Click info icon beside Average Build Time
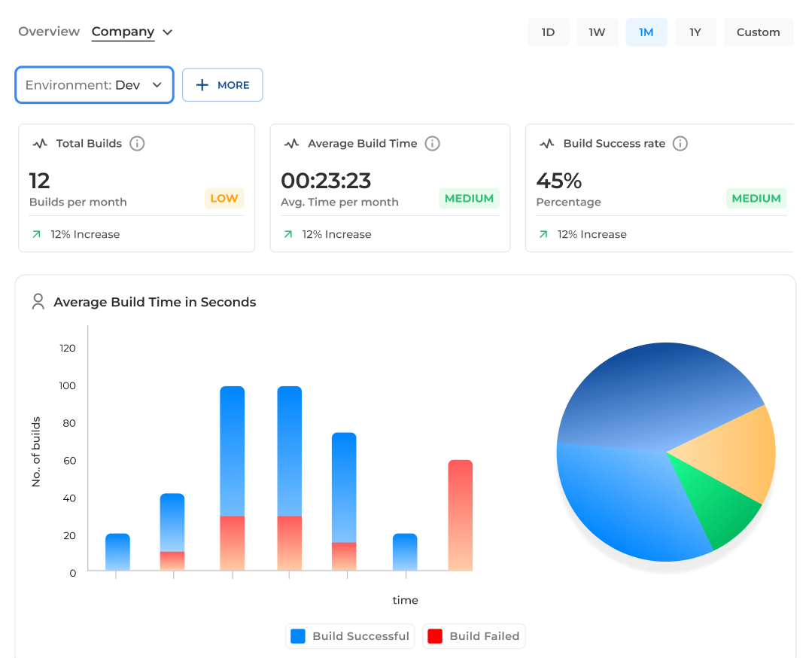Viewport: 812px width, 658px height. tap(432, 144)
